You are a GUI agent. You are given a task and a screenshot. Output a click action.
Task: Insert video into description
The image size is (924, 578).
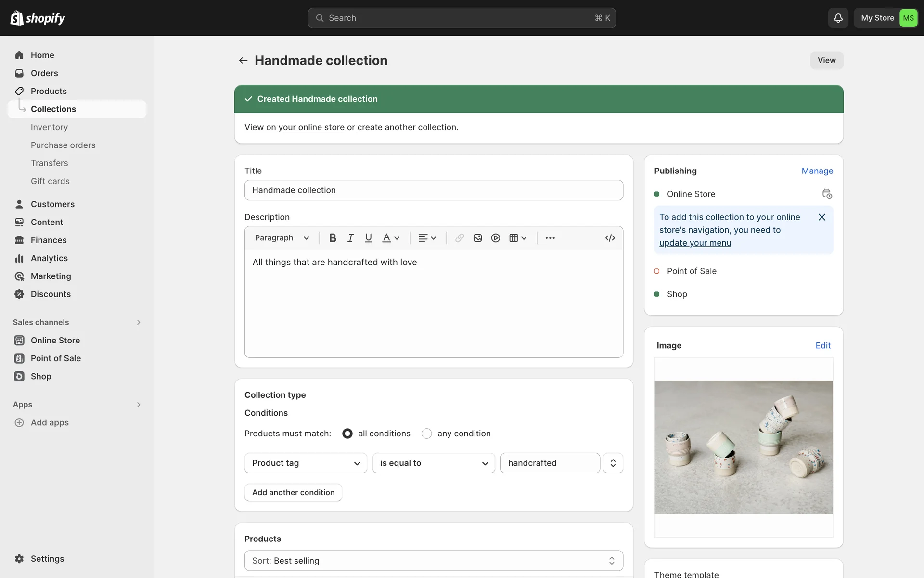pos(496,238)
